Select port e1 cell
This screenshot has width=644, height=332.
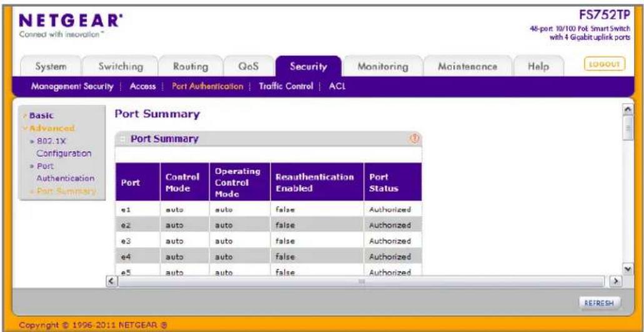click(x=137, y=209)
